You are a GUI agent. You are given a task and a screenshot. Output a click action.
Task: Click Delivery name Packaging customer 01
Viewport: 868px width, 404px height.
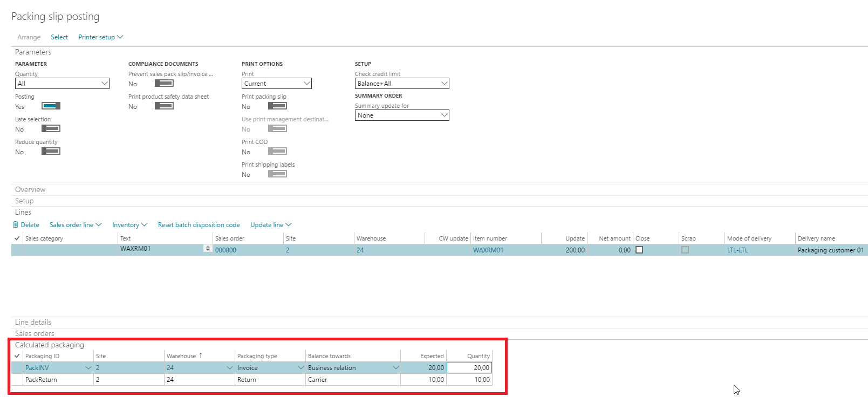coord(831,250)
